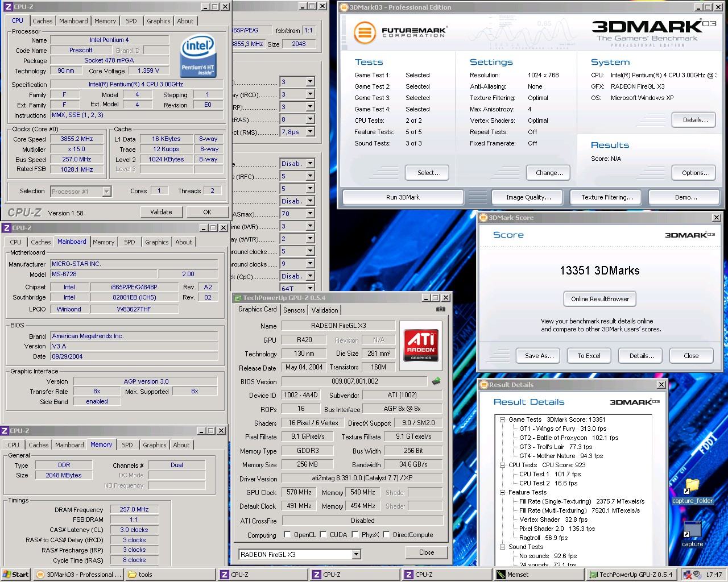
Task: Enable the PhysX checkbox in GPU-Z
Action: coord(355,534)
